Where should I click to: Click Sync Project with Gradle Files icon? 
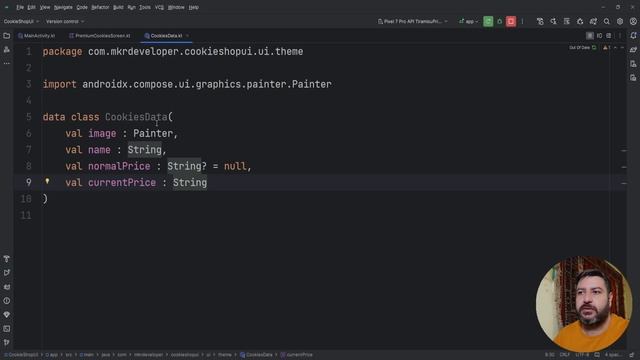pos(593,21)
